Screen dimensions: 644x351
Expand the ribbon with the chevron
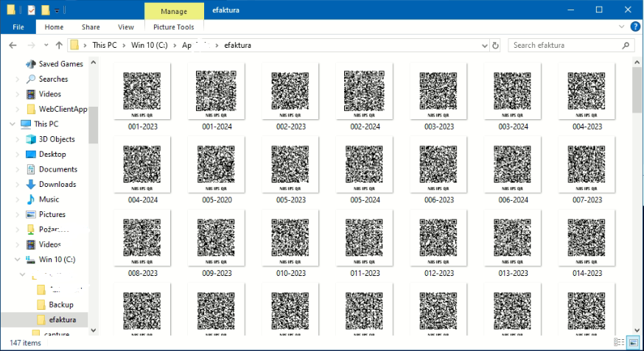622,27
